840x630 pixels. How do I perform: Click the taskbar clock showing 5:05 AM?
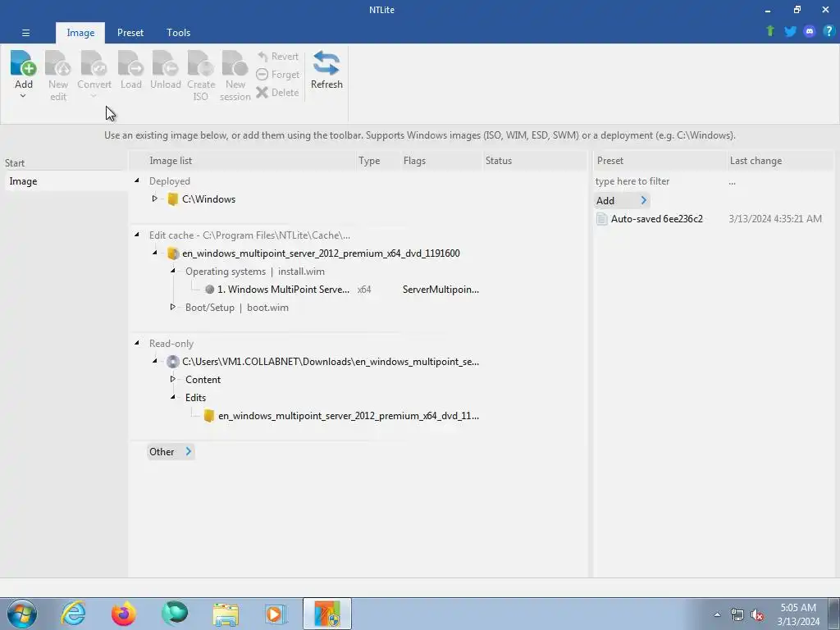coord(798,614)
